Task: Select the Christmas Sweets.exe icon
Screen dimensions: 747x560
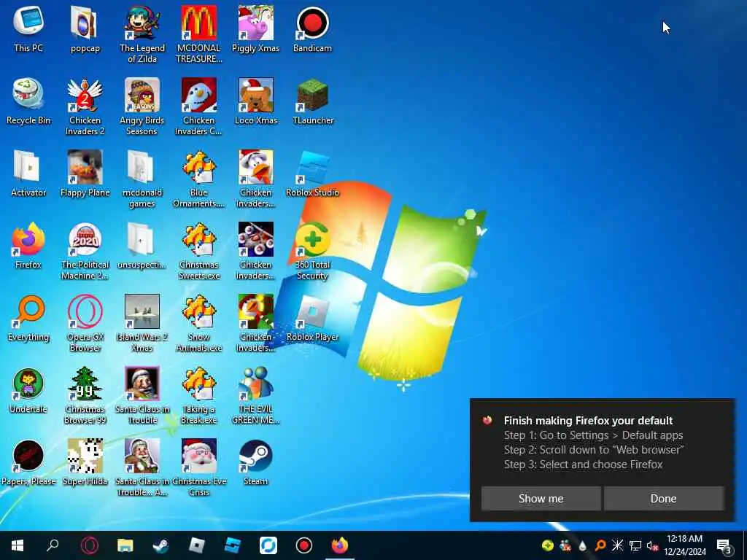Action: click(198, 252)
